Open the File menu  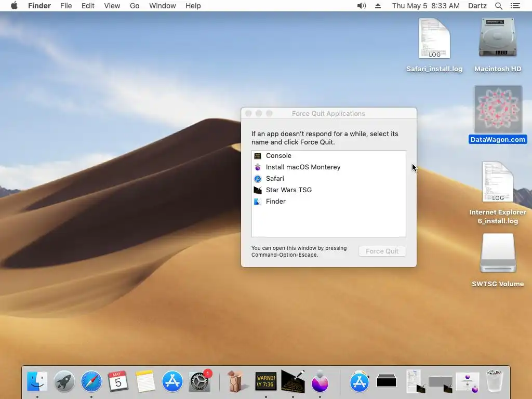pyautogui.click(x=66, y=6)
